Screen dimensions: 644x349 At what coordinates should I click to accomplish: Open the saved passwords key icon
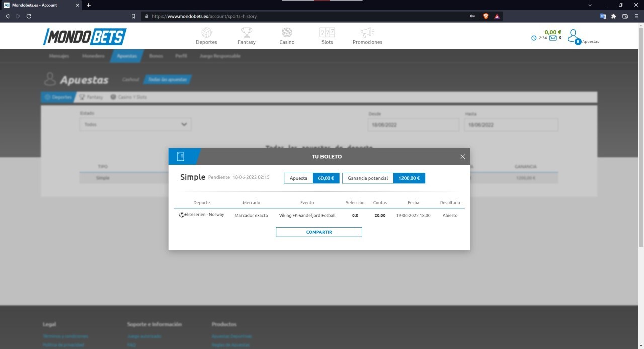click(x=472, y=16)
